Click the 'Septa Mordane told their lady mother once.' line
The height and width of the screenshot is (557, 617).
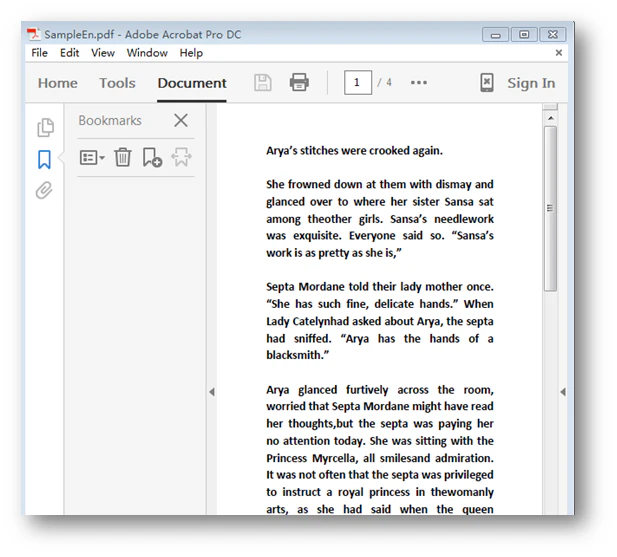click(x=380, y=287)
